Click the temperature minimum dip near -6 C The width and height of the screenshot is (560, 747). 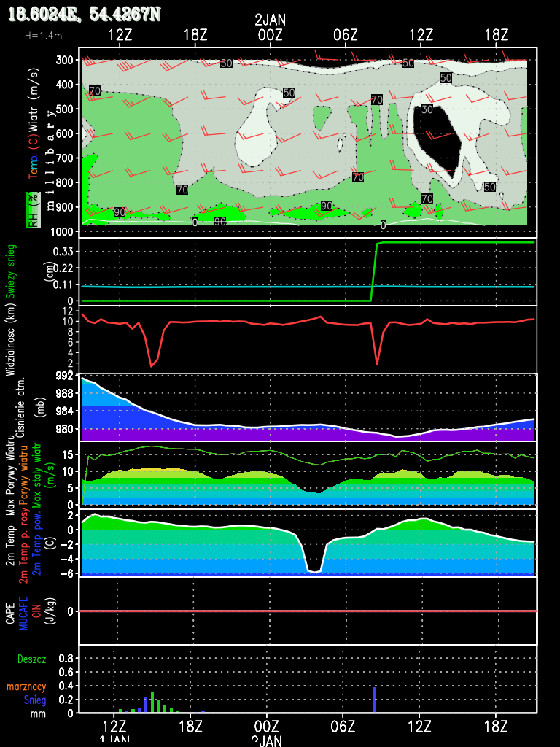click(x=314, y=570)
